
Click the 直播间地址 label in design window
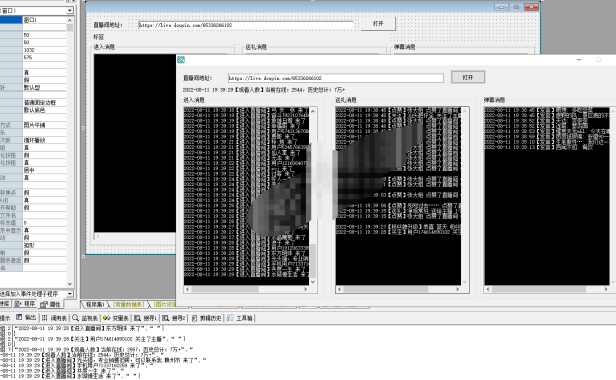(x=108, y=25)
